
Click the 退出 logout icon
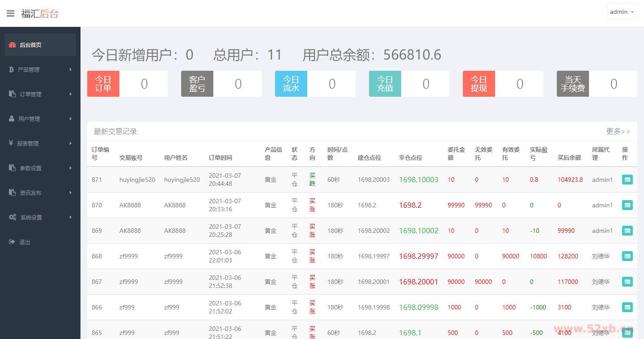click(12, 242)
